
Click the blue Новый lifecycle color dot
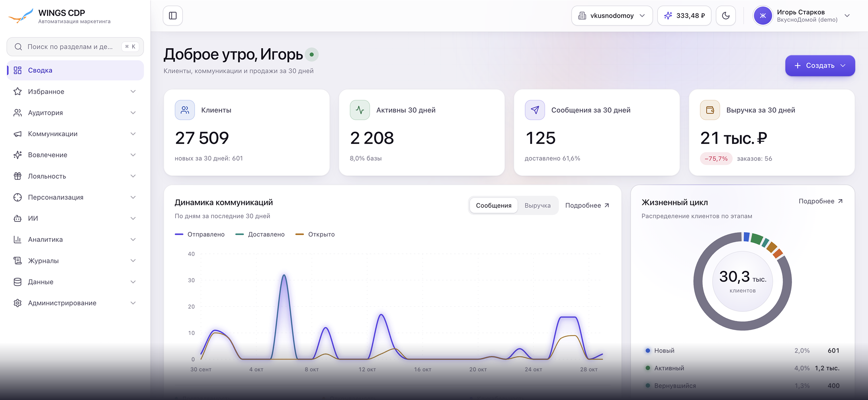(648, 351)
